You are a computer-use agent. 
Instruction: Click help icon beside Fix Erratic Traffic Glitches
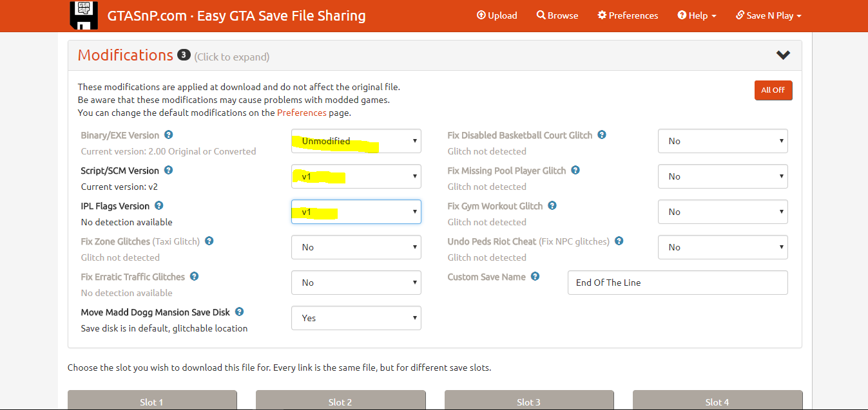tap(194, 277)
